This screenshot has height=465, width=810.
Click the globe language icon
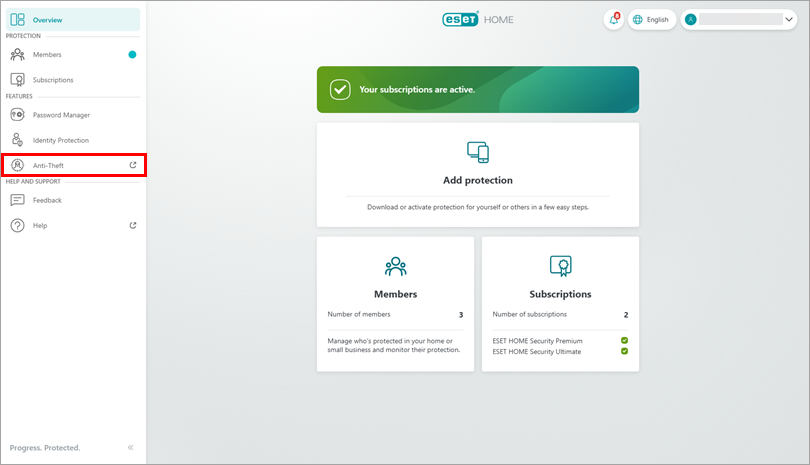pyautogui.click(x=638, y=20)
